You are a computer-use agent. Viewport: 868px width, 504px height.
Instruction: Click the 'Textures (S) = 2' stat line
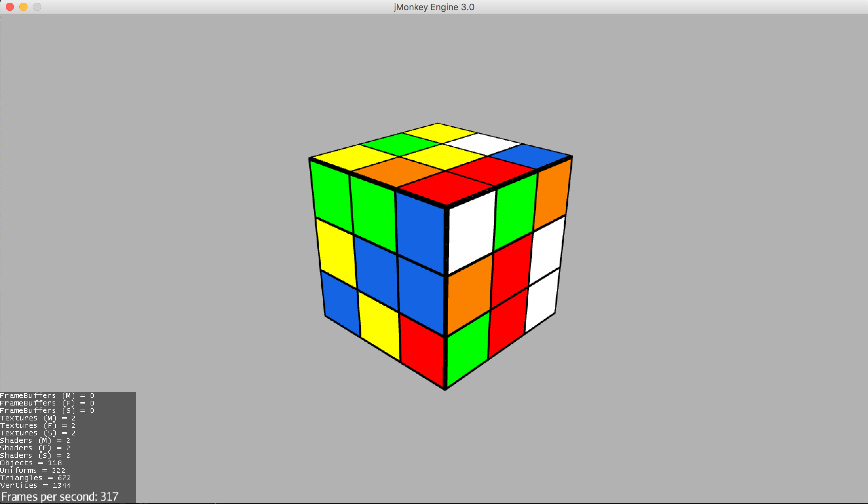[x=38, y=433]
